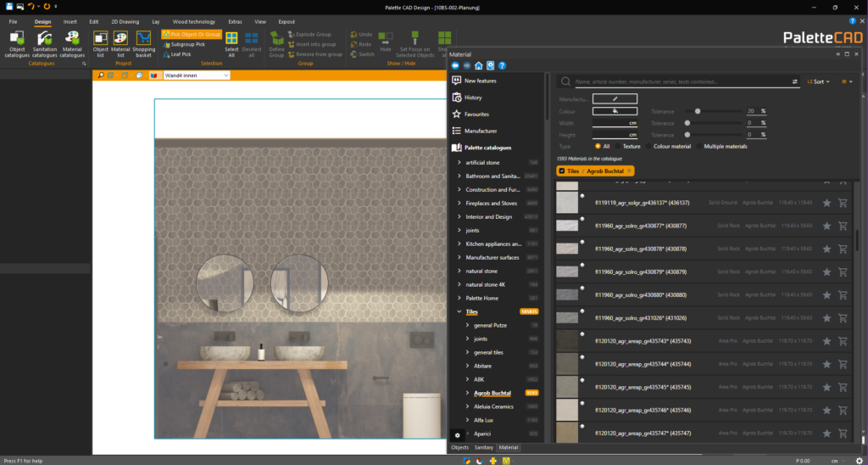Adjust the Colour tolerance slider

pos(698,111)
